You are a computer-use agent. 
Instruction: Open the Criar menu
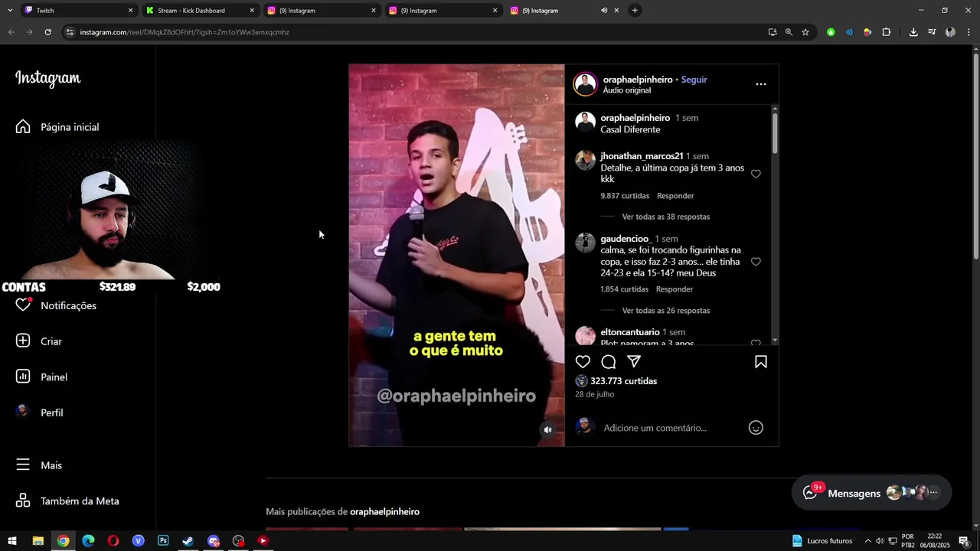pyautogui.click(x=38, y=341)
